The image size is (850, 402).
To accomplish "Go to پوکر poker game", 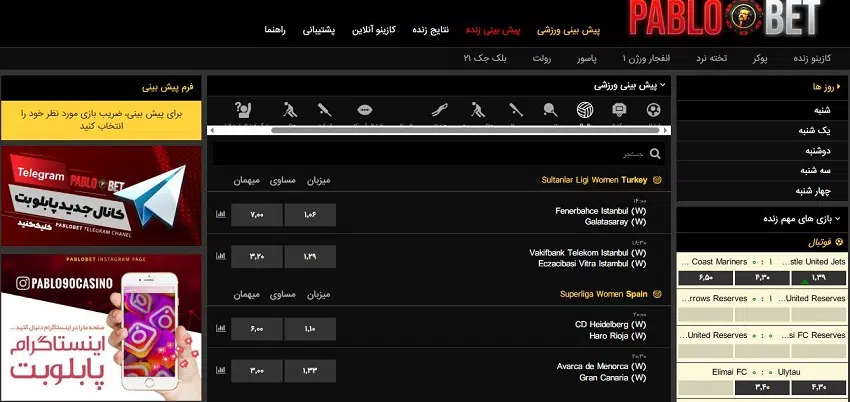I will [x=759, y=59].
